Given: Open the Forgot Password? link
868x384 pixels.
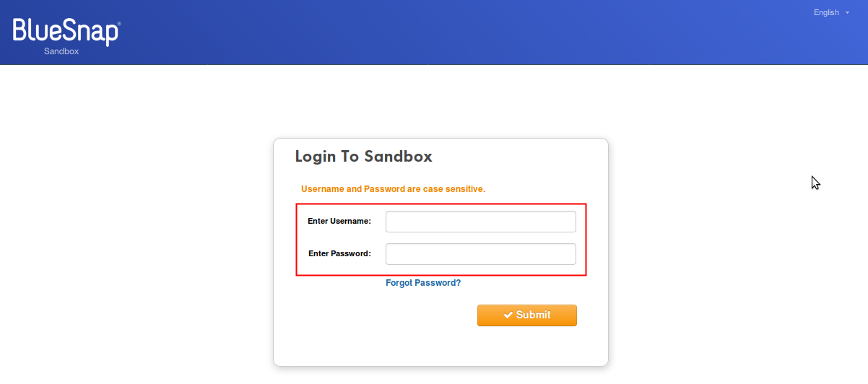Looking at the screenshot, I should click(423, 283).
